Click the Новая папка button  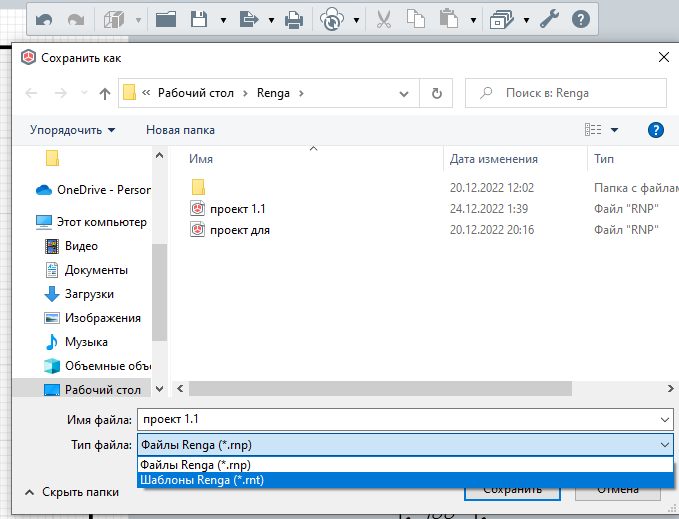point(180,130)
